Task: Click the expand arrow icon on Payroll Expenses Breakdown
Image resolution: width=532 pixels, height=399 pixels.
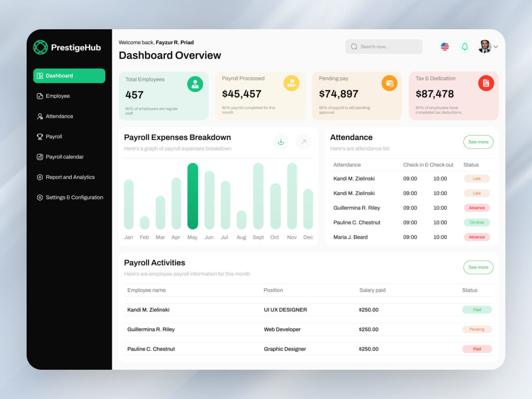Action: point(304,142)
